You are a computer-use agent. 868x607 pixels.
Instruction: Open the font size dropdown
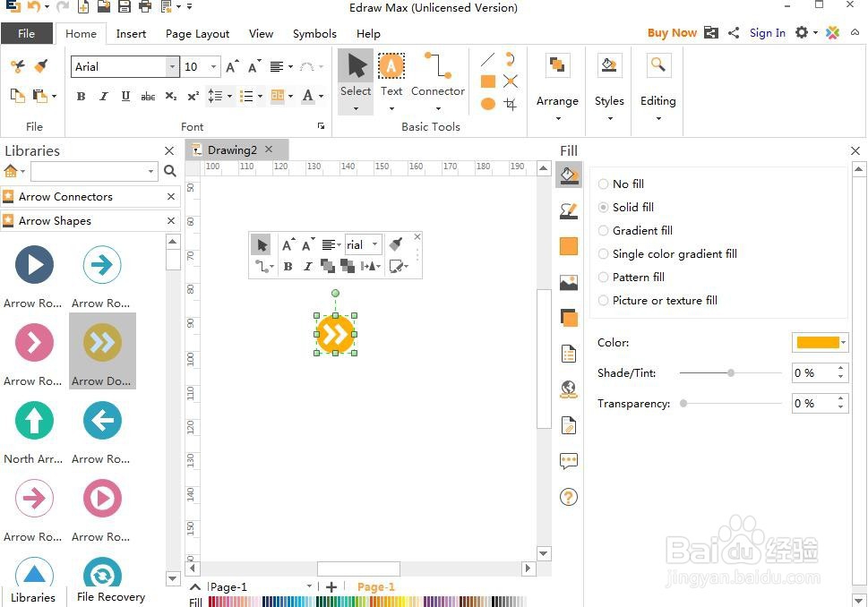214,66
